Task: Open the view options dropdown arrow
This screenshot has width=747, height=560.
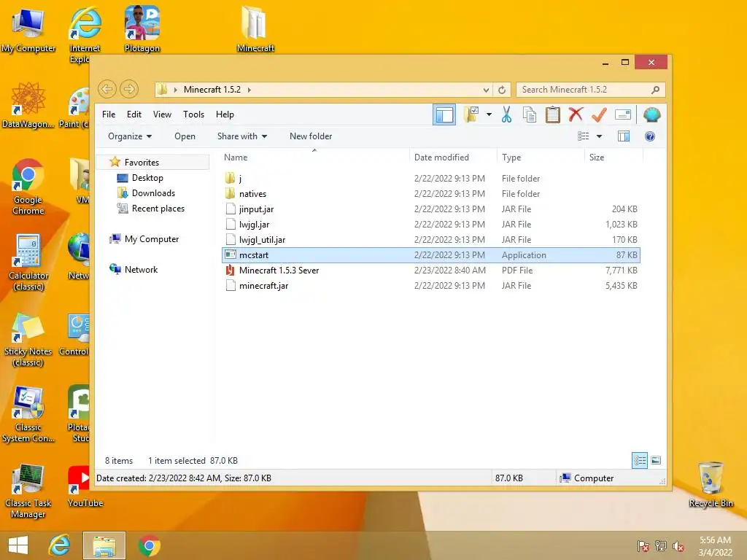Action: [x=600, y=136]
